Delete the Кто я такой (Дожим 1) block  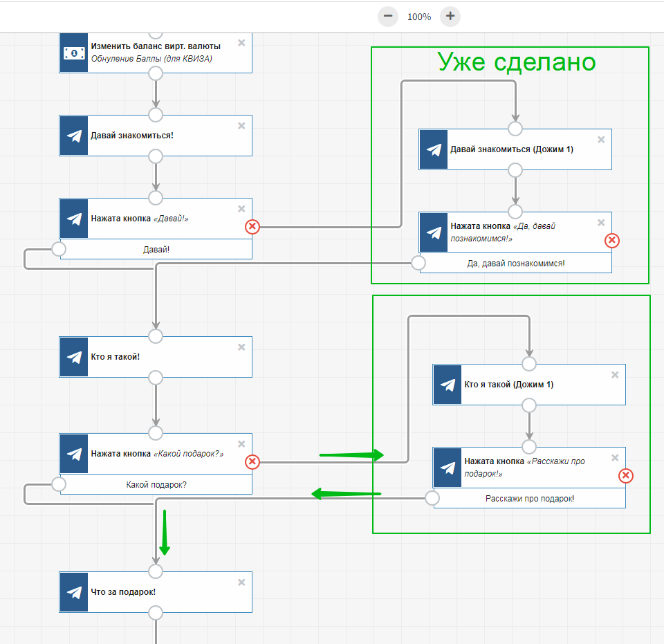615,375
